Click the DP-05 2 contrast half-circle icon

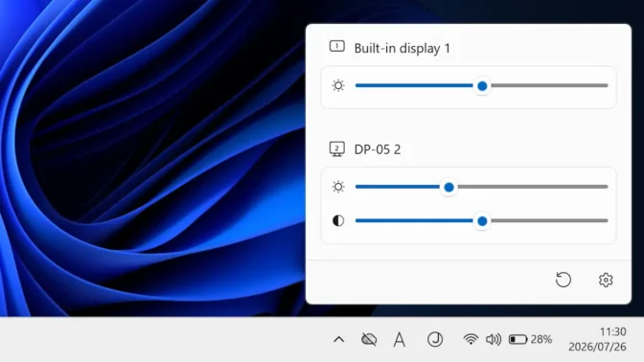click(x=338, y=221)
